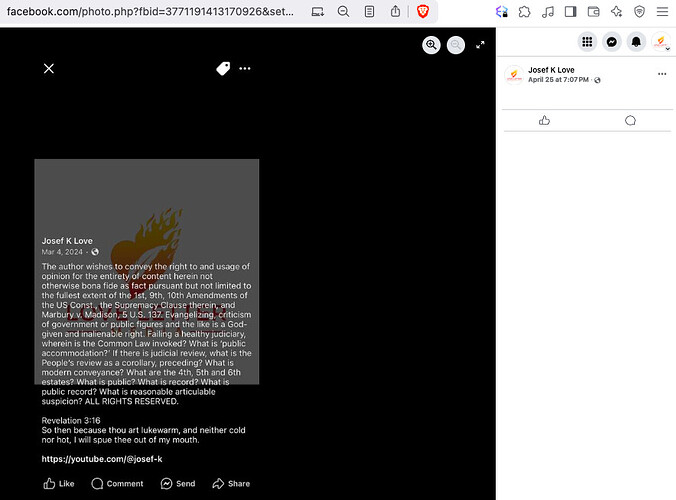Click ALL RIGHTS RESERVED text
Viewport: 676px width, 500px height.
(131, 401)
